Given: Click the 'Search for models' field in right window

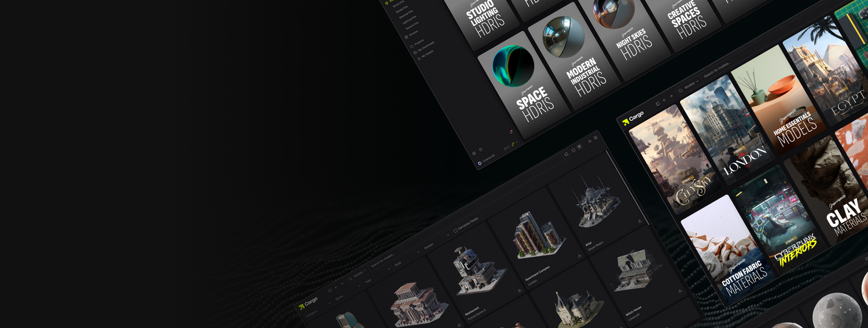Looking at the screenshot, I should (716, 71).
